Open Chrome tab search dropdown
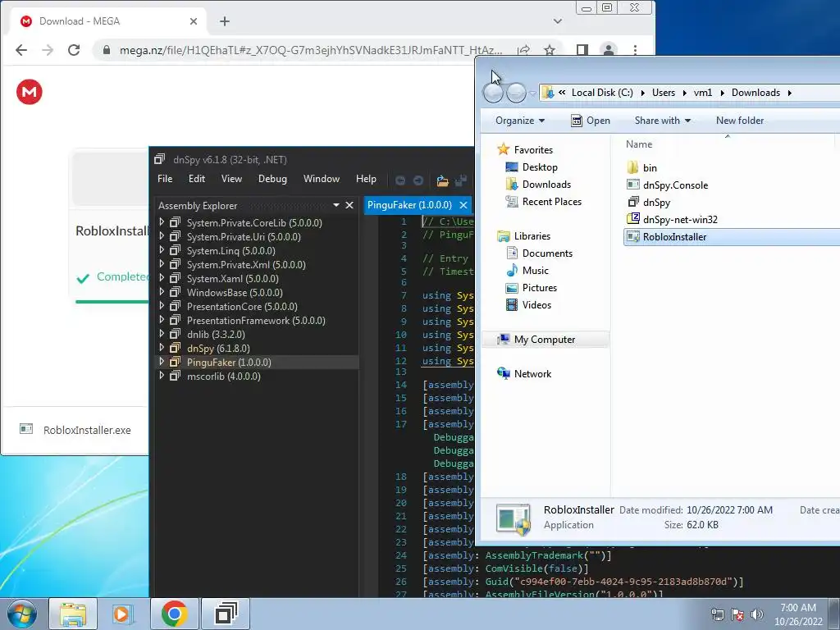 point(558,21)
